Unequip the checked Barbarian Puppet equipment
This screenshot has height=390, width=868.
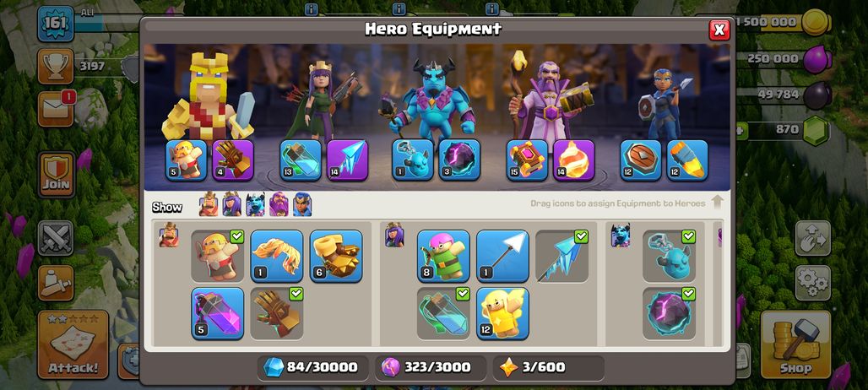[x=218, y=256]
